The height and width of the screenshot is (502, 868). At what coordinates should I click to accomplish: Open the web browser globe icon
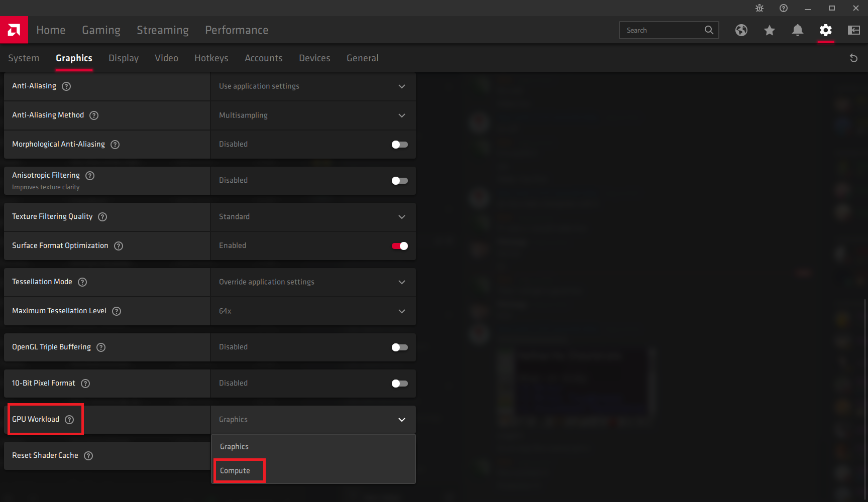[x=741, y=30]
